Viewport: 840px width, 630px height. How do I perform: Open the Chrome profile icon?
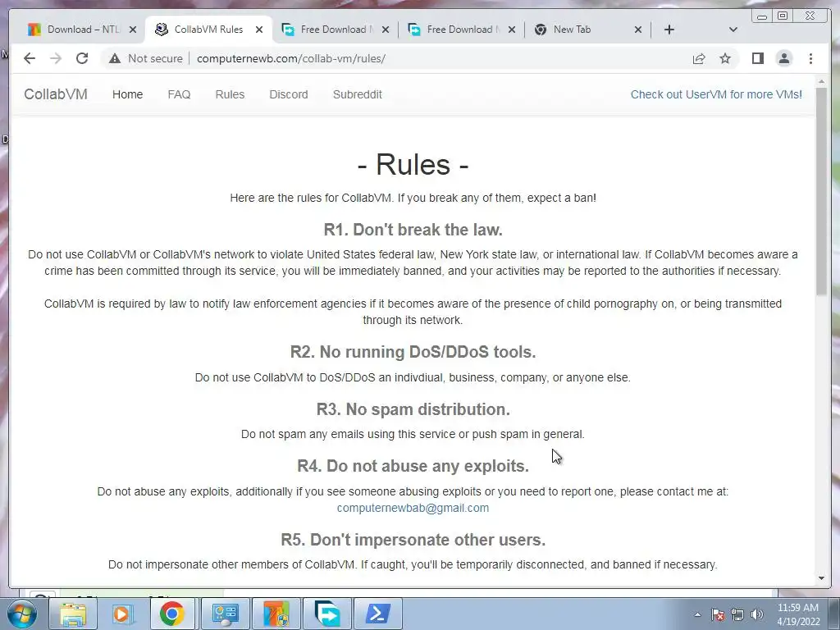click(x=783, y=58)
